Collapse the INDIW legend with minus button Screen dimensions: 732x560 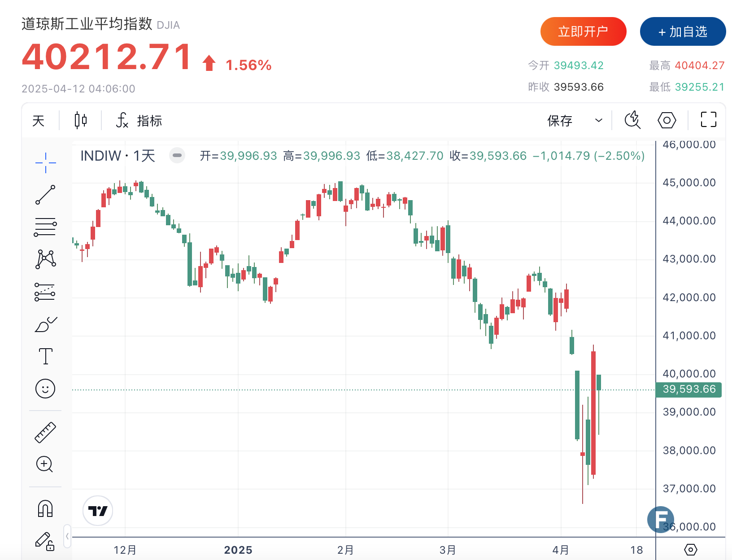(177, 156)
